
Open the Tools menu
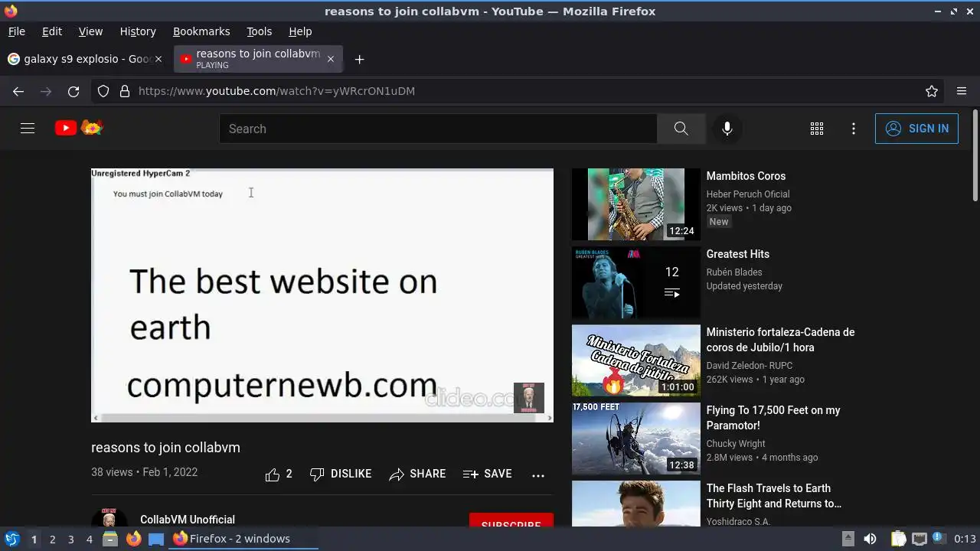pyautogui.click(x=260, y=31)
